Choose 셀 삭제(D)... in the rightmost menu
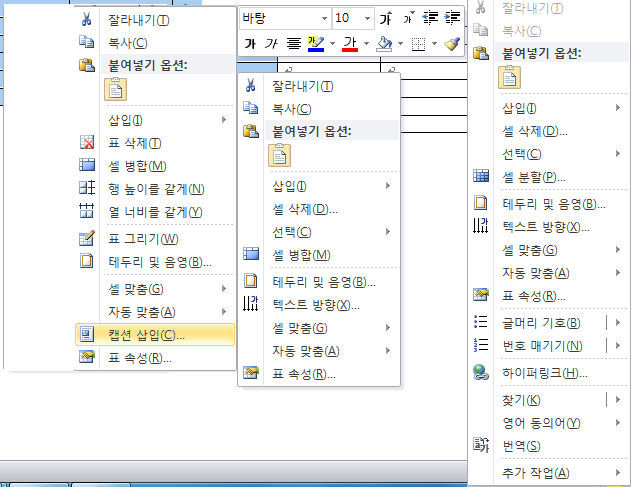Image resolution: width=631 pixels, height=487 pixels. [x=549, y=131]
